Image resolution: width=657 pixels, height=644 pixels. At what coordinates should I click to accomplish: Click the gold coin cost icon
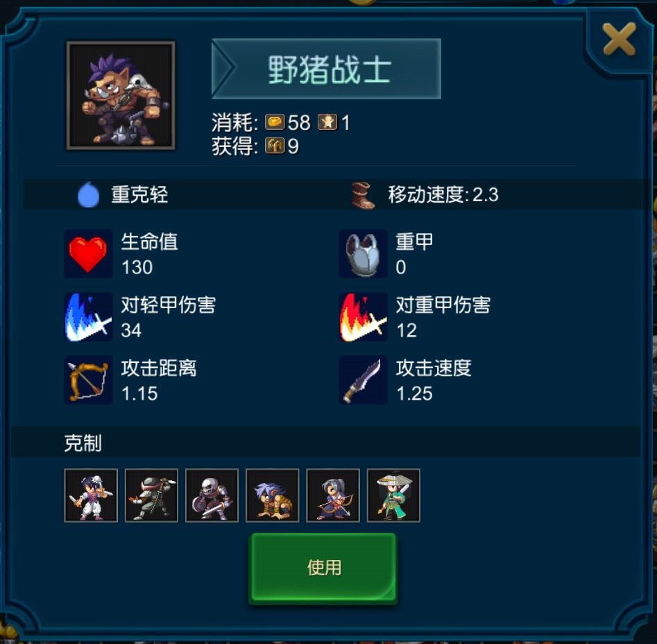tap(275, 122)
